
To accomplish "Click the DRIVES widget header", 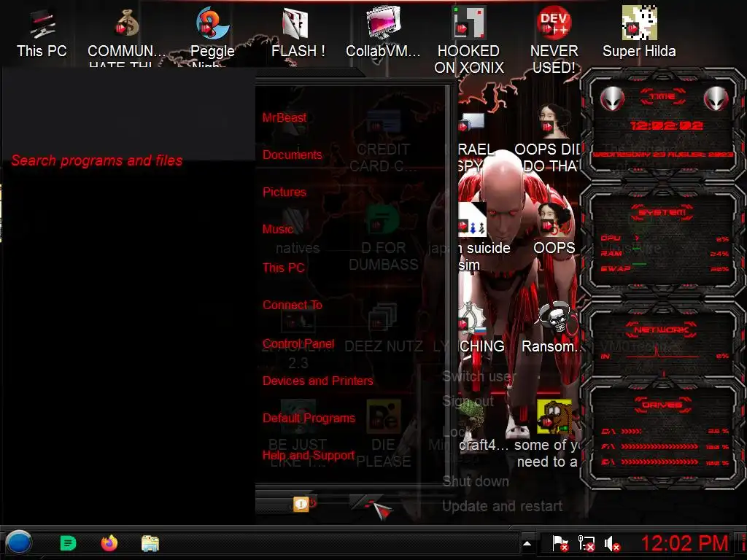I will pos(662,405).
